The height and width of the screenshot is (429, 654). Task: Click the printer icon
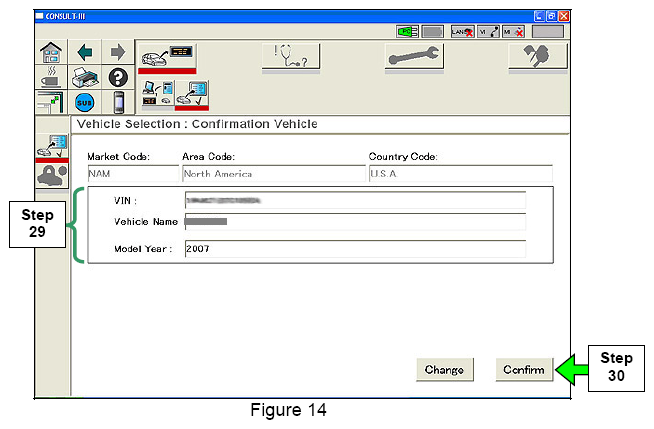(x=84, y=76)
